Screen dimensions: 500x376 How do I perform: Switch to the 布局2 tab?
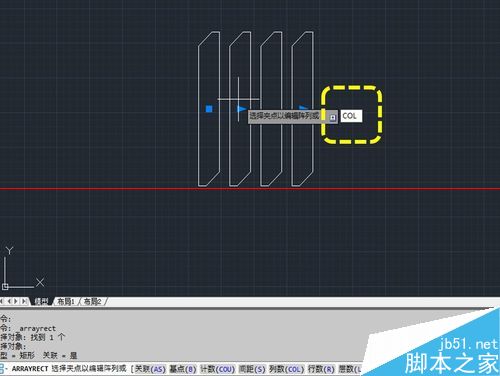(x=92, y=302)
